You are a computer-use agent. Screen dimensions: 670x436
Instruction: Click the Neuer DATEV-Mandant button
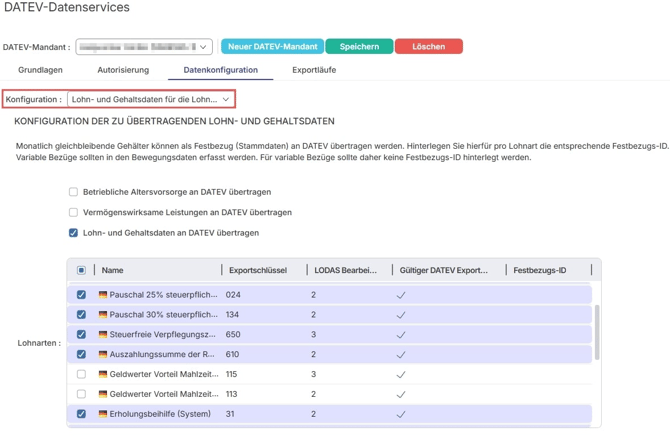coord(273,46)
